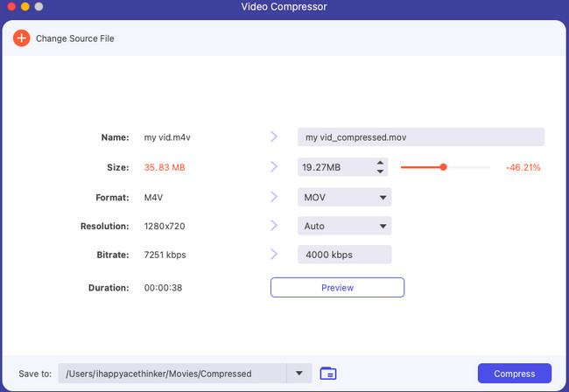Click the -46.21% reduction value
Image resolution: width=569 pixels, height=392 pixels.
(523, 167)
